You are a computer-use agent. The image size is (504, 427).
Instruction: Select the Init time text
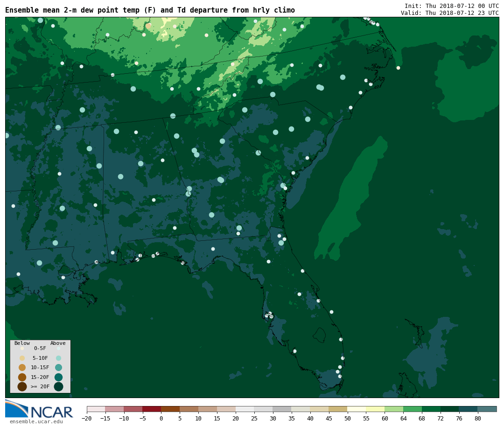452,6
